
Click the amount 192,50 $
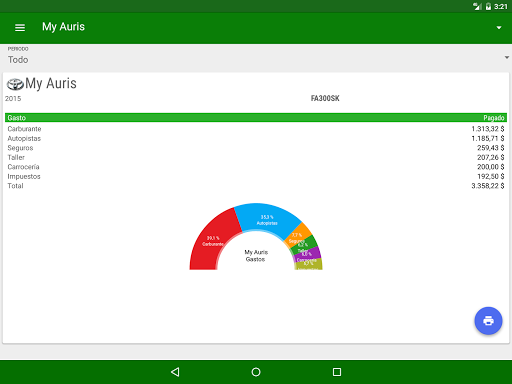pos(490,176)
